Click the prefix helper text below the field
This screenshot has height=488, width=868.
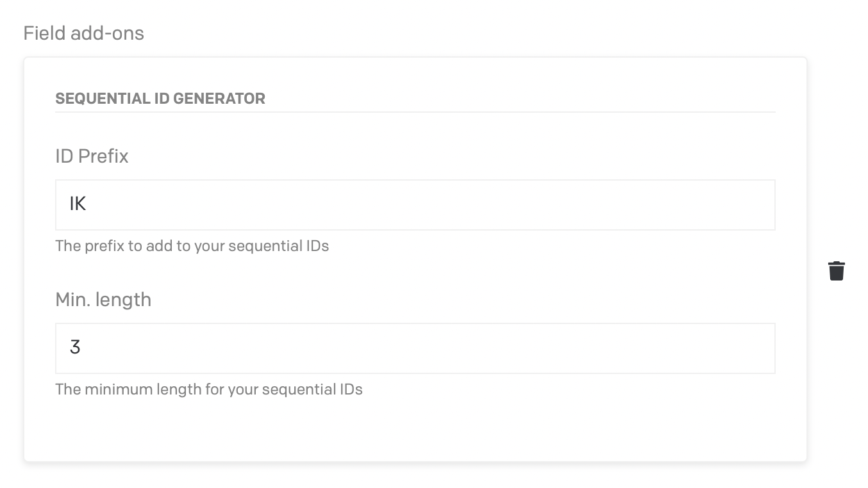(x=192, y=246)
